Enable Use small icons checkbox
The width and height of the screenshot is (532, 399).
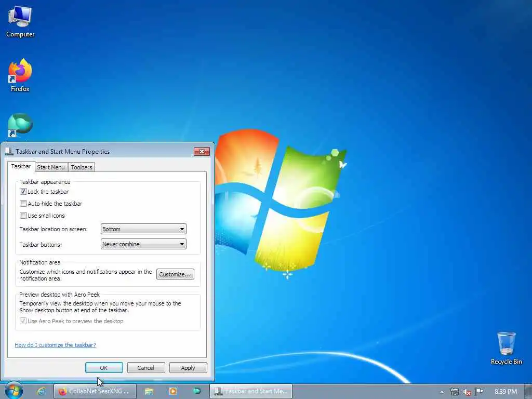click(23, 216)
